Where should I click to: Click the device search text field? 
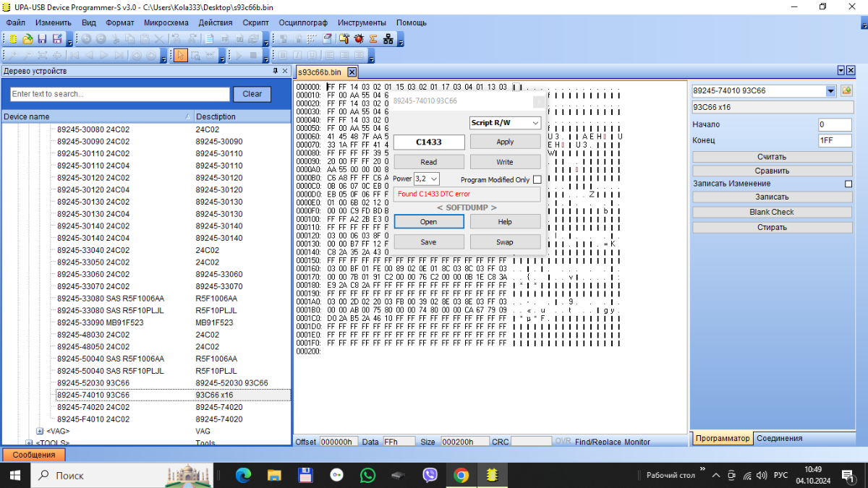[x=119, y=94]
